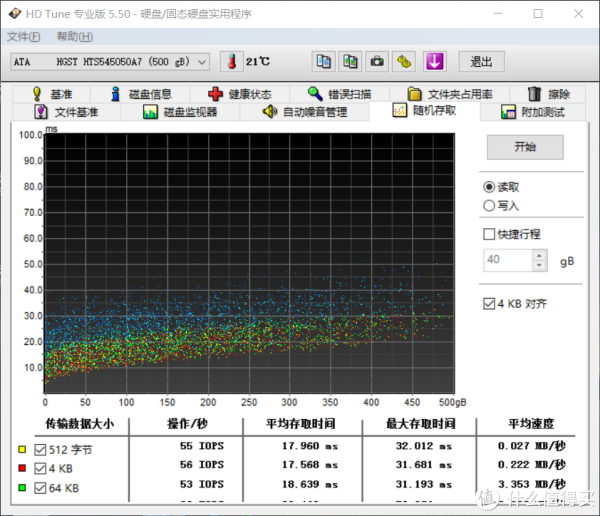This screenshot has width=600, height=516.
Task: Click the yellow 512 字节 color swatch
Action: click(x=22, y=449)
